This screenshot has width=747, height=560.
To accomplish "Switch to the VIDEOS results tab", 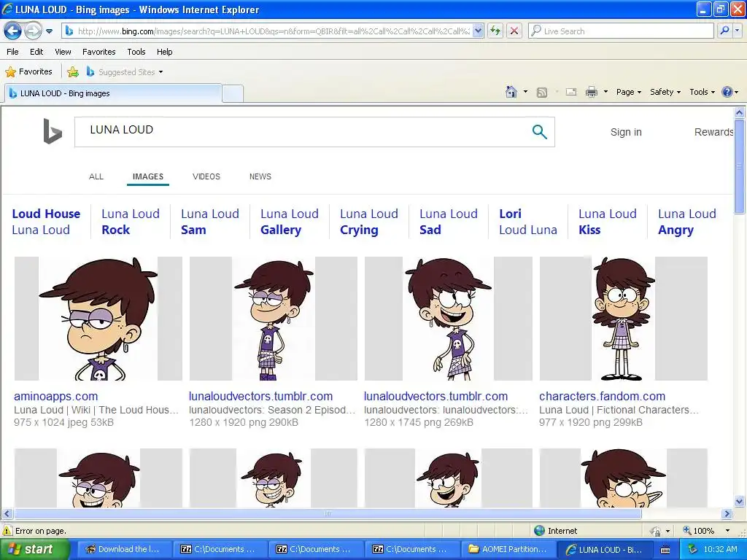I will click(206, 176).
